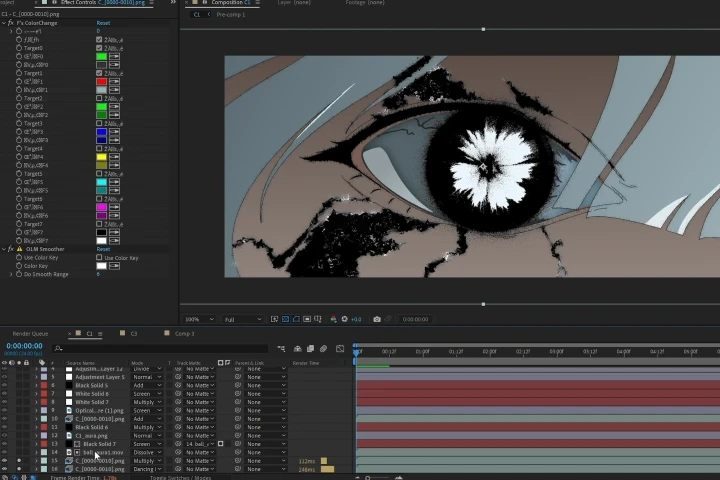The height and width of the screenshot is (480, 720).
Task: Pick color with eyedropper beside red swatch
Action: pyautogui.click(x=114, y=81)
